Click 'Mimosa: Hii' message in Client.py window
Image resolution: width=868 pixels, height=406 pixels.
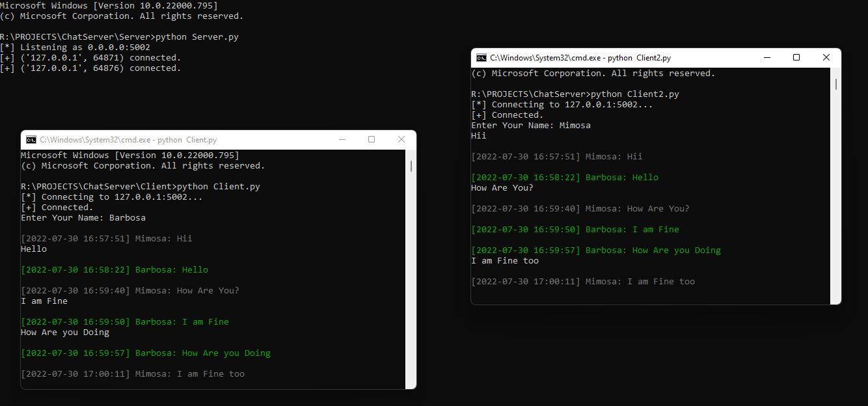pos(107,239)
